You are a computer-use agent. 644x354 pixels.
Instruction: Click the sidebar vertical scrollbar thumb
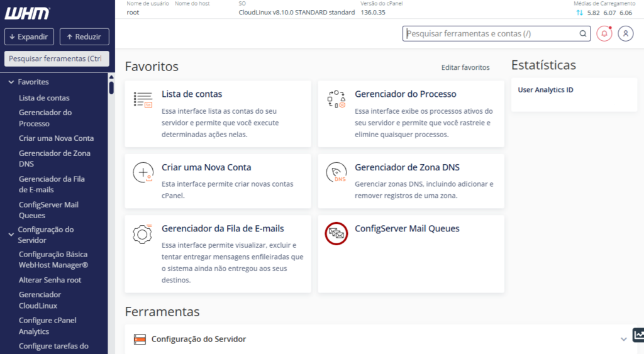click(111, 88)
